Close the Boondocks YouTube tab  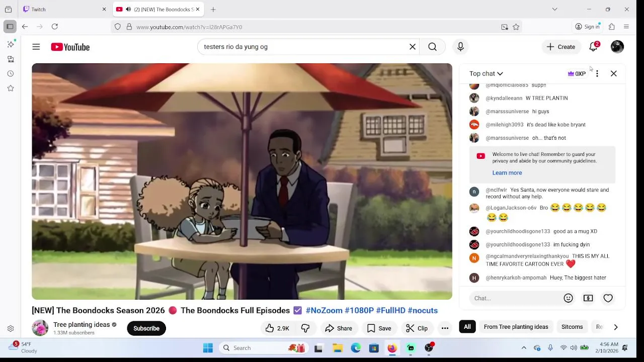coord(198,9)
